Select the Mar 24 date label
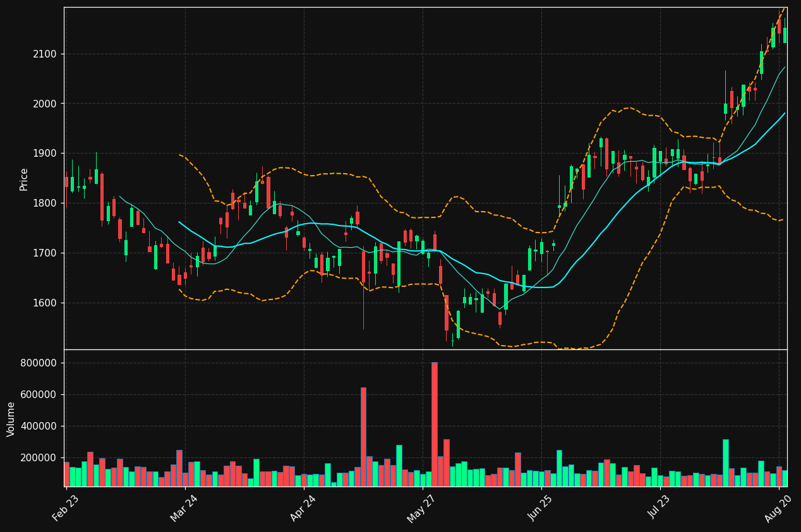801x532 pixels. coord(184,507)
